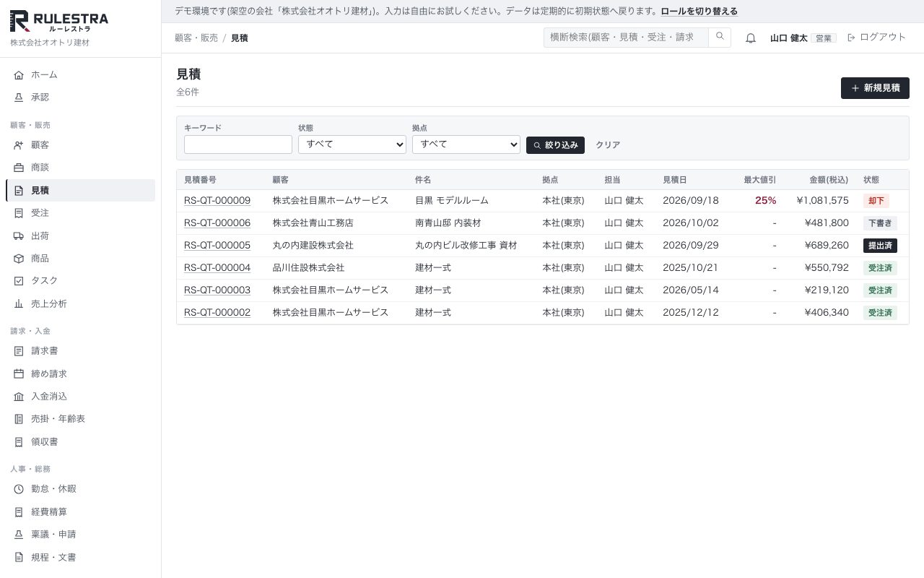This screenshot has width=924, height=578.
Task: Click the 領収書 receipt icon
Action: (19, 442)
